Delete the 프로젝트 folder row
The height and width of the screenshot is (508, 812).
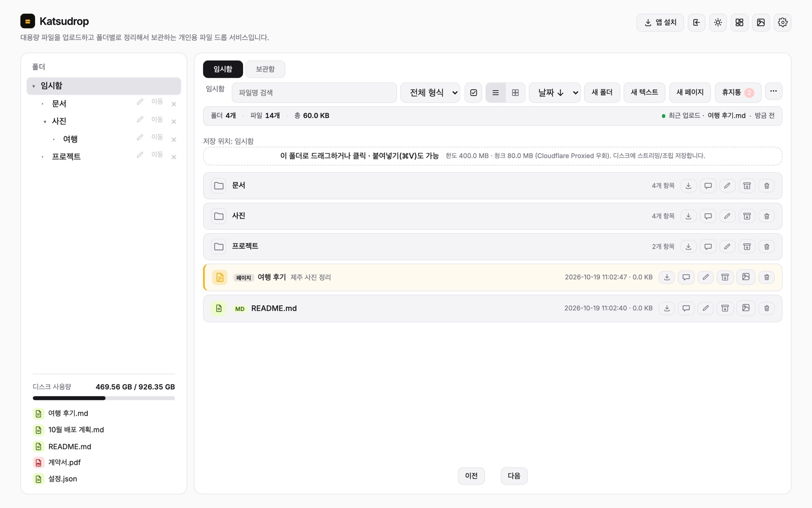(x=767, y=247)
